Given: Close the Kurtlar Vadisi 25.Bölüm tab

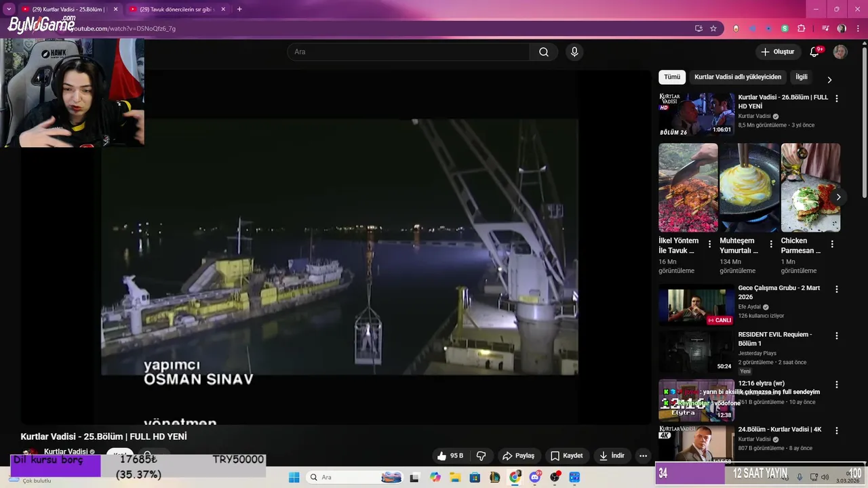Looking at the screenshot, I should pyautogui.click(x=115, y=9).
